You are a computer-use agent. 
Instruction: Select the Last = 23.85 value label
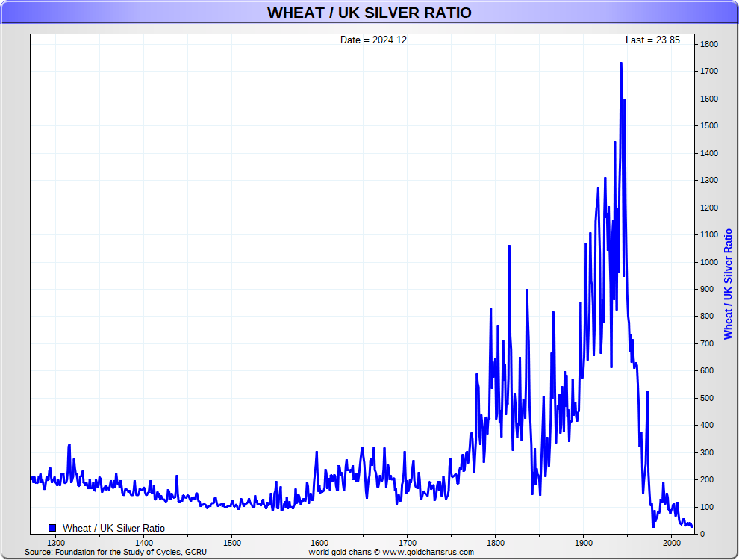coord(652,40)
